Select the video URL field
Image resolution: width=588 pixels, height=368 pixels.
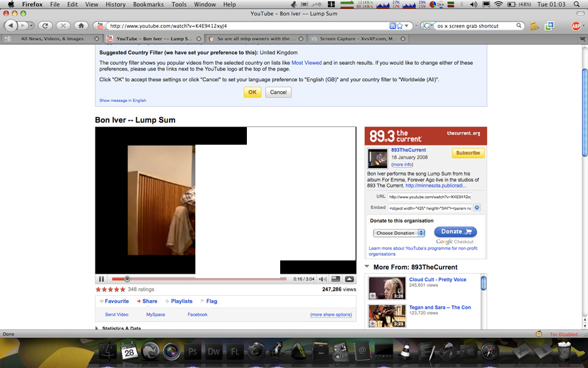coord(430,197)
